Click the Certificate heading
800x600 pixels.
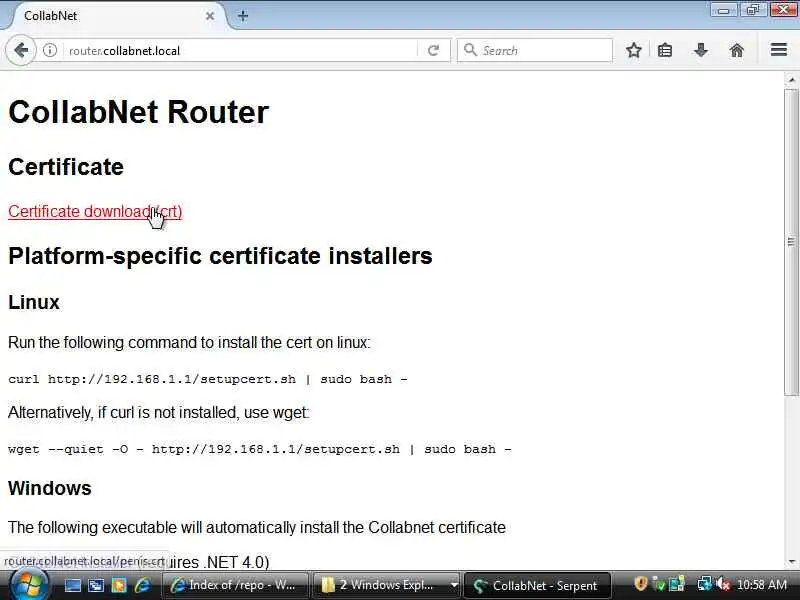pos(66,167)
